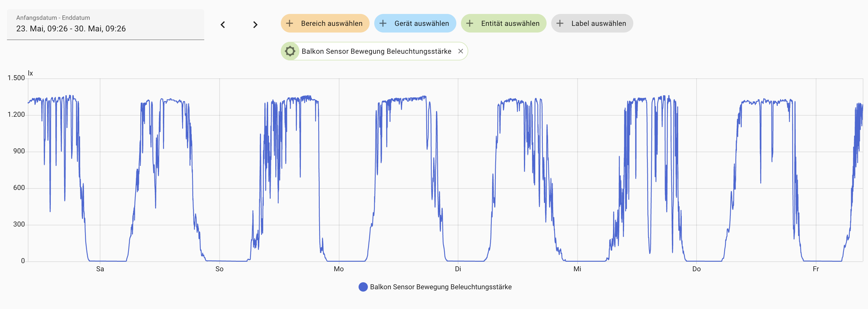This screenshot has height=309, width=868.
Task: Select Balkon Sensor Bewegung Beleuchtungsstärke chip label
Action: pyautogui.click(x=376, y=51)
